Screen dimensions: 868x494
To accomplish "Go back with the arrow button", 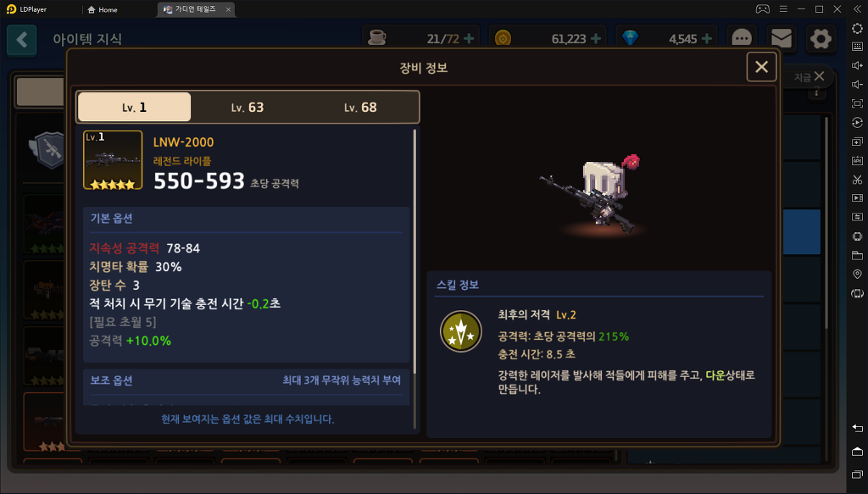I will (x=21, y=39).
